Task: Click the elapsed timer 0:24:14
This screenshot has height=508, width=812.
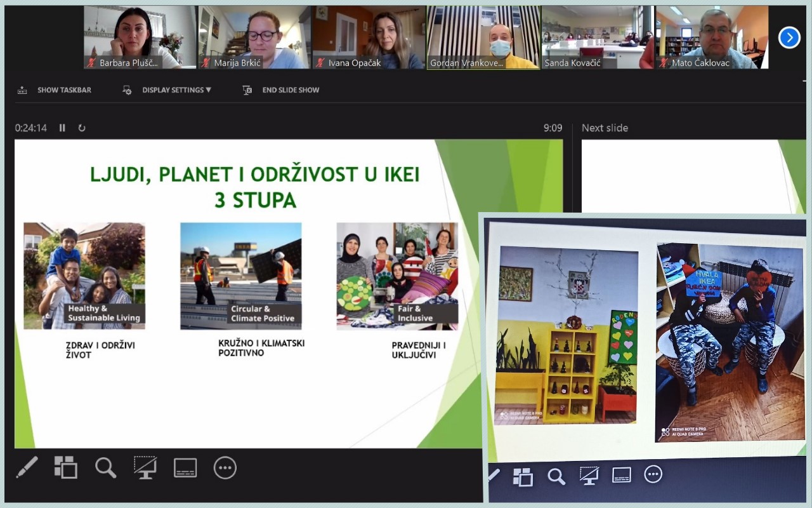Action: click(31, 128)
